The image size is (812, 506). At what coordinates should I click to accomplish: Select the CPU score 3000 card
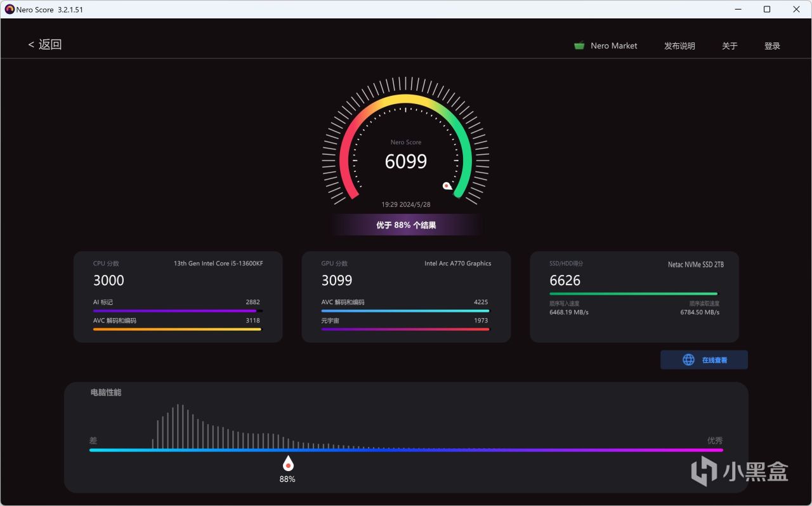[178, 297]
